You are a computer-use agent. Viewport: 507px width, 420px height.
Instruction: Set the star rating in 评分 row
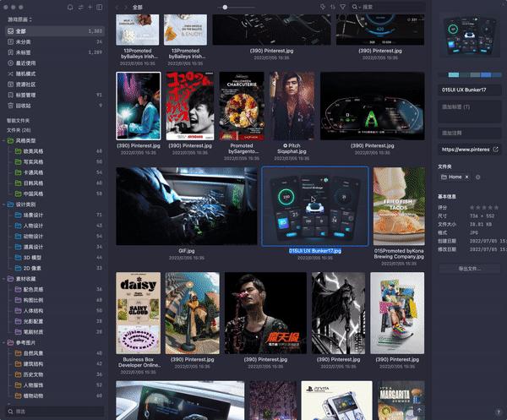coord(484,207)
